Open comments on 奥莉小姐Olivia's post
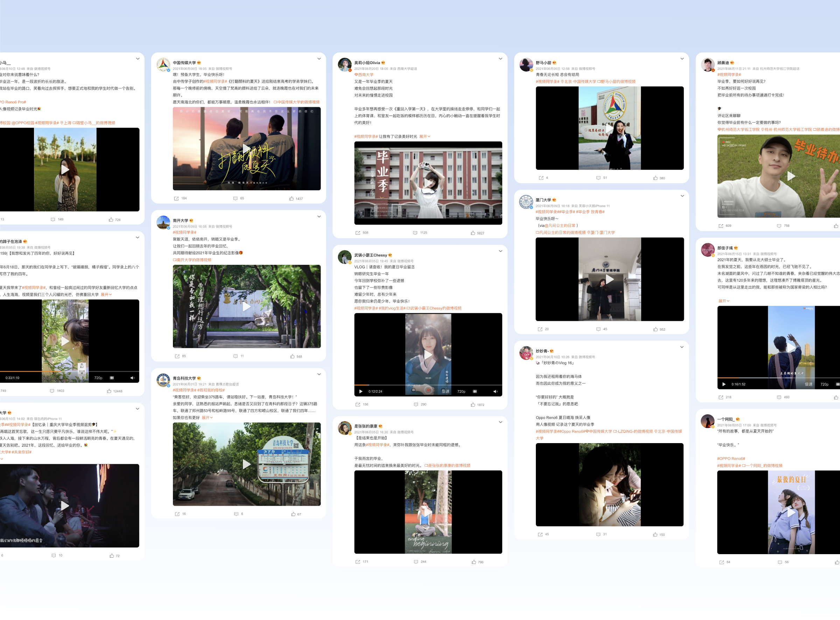Viewport: 840px width, 620px height. tap(415, 233)
